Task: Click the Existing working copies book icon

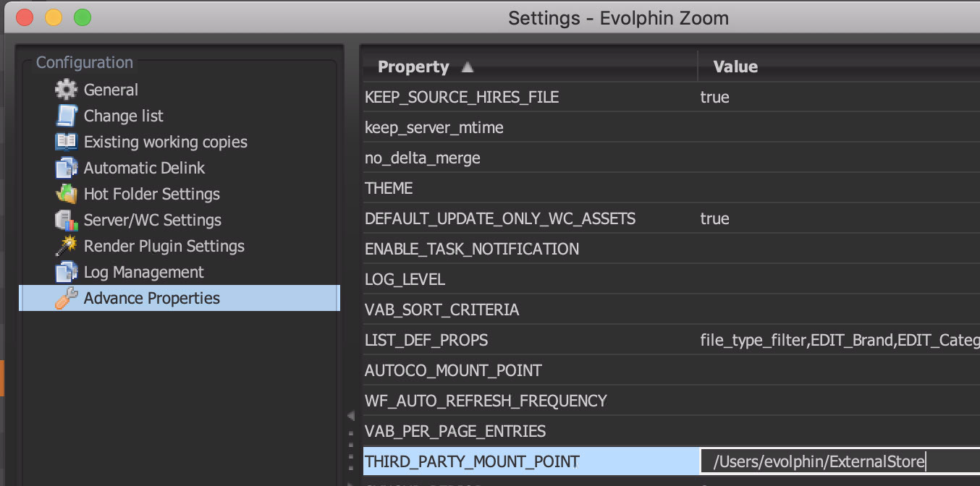Action: pyautogui.click(x=66, y=142)
